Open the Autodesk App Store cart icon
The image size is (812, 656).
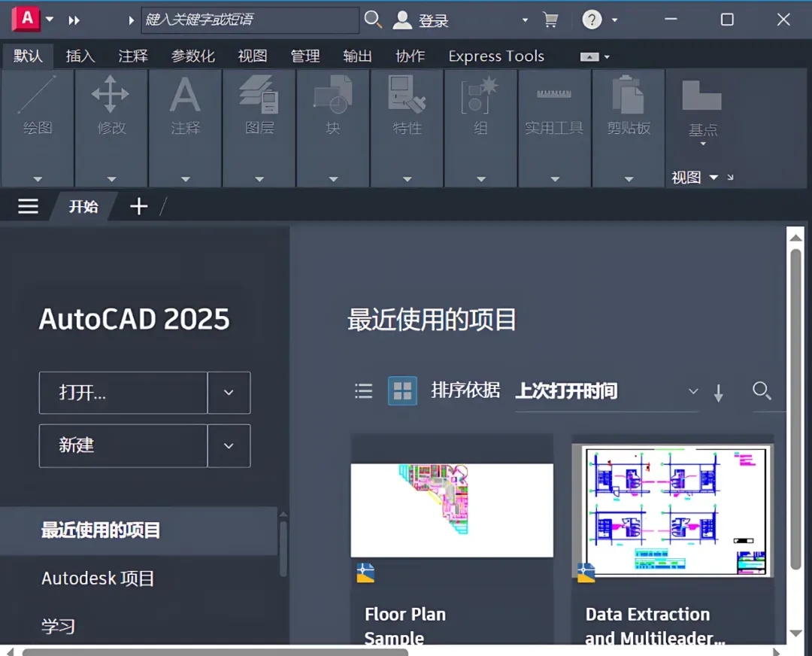point(550,20)
